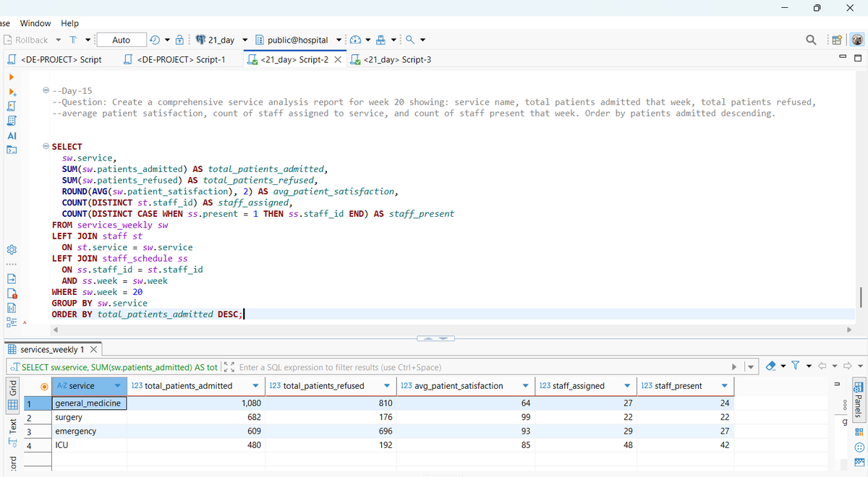Open filter history dropdown arrow
This screenshot has width=868, height=477.
(750, 367)
